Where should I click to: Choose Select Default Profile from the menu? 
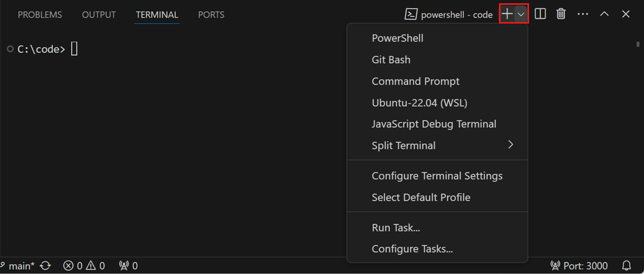click(x=421, y=197)
